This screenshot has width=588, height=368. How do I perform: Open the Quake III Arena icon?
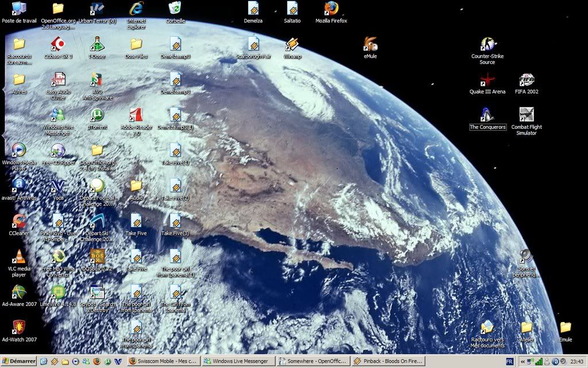pyautogui.click(x=488, y=80)
